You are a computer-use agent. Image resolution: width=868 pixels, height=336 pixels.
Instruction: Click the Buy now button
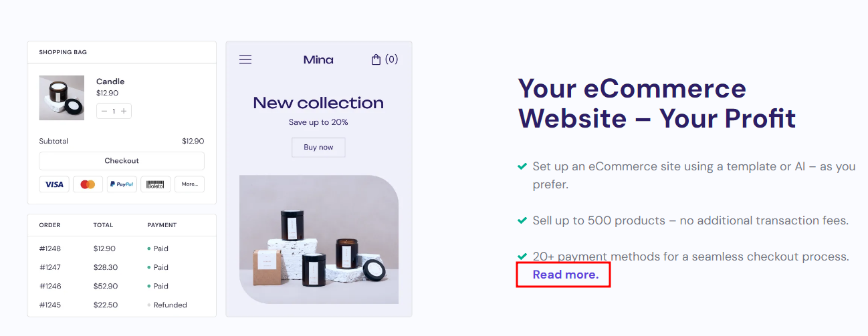click(x=318, y=147)
